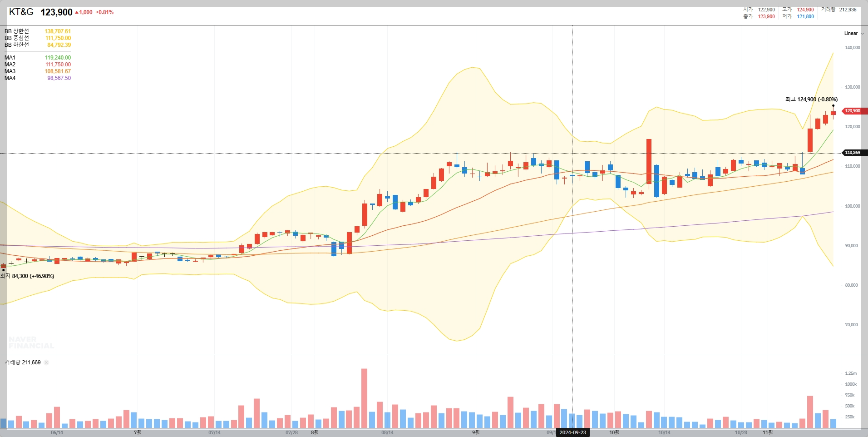Click the red 123,900 price tag on axis
Viewport: 868px width, 437px height.
(x=854, y=111)
